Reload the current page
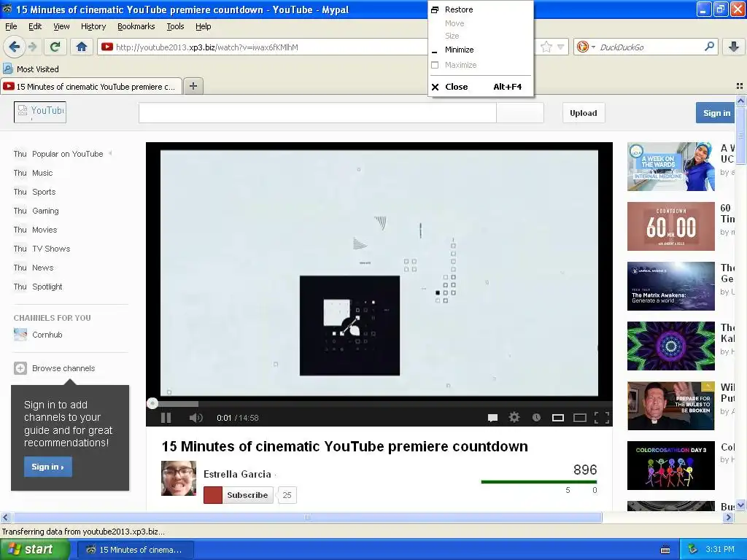The height and width of the screenshot is (560, 747). pyautogui.click(x=55, y=47)
